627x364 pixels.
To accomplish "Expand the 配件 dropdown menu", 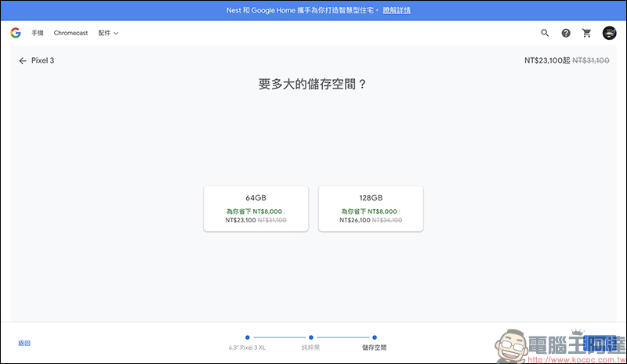I will tap(108, 33).
